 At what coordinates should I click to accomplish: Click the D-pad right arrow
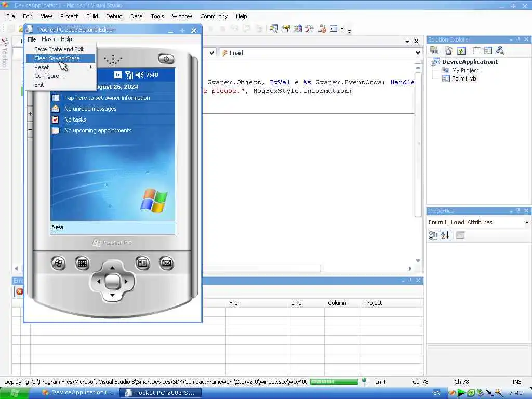(x=126, y=281)
